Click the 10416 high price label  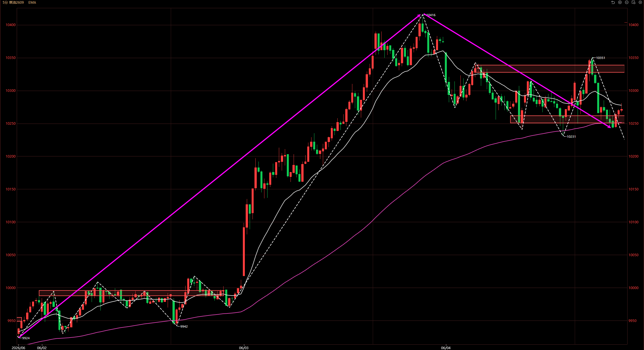tap(431, 15)
